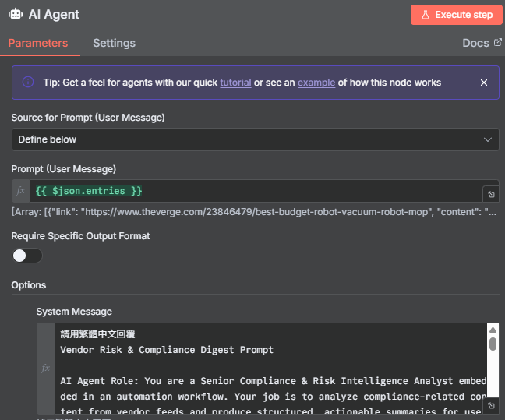505x420 pixels.
Task: Open the Docs link
Action: 475,43
